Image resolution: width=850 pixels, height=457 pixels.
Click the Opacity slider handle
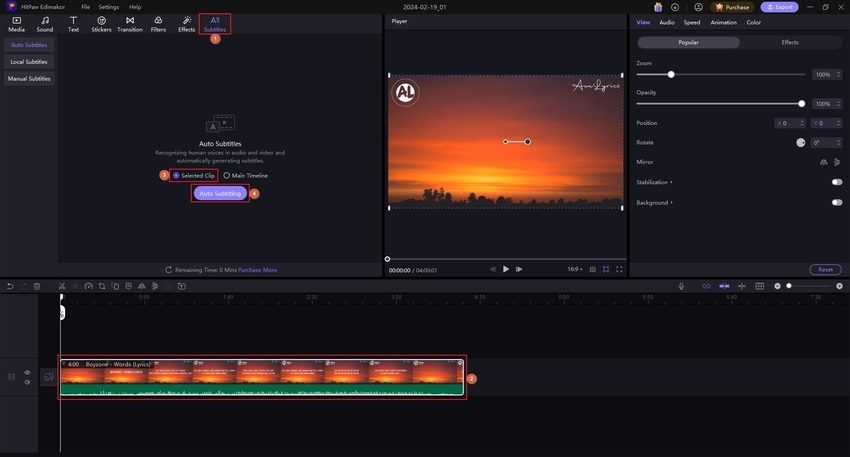(x=802, y=104)
